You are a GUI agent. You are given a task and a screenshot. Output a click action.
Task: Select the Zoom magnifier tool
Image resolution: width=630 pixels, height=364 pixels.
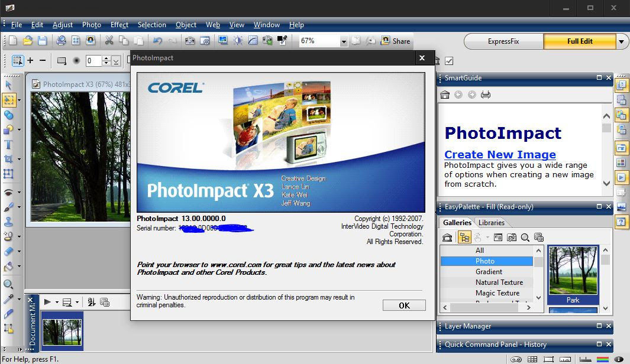(8, 285)
